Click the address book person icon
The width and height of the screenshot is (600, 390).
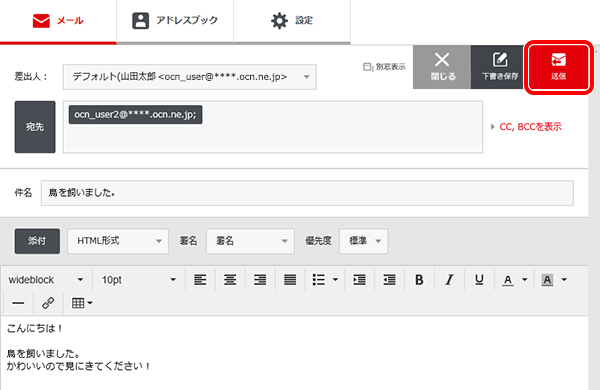click(x=140, y=21)
